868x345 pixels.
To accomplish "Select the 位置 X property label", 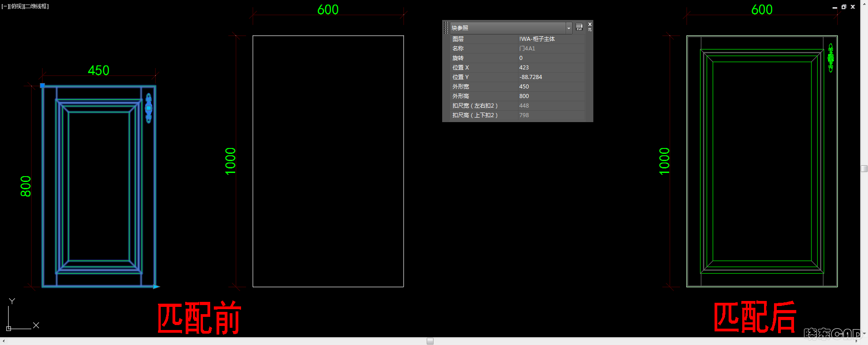I will (460, 68).
